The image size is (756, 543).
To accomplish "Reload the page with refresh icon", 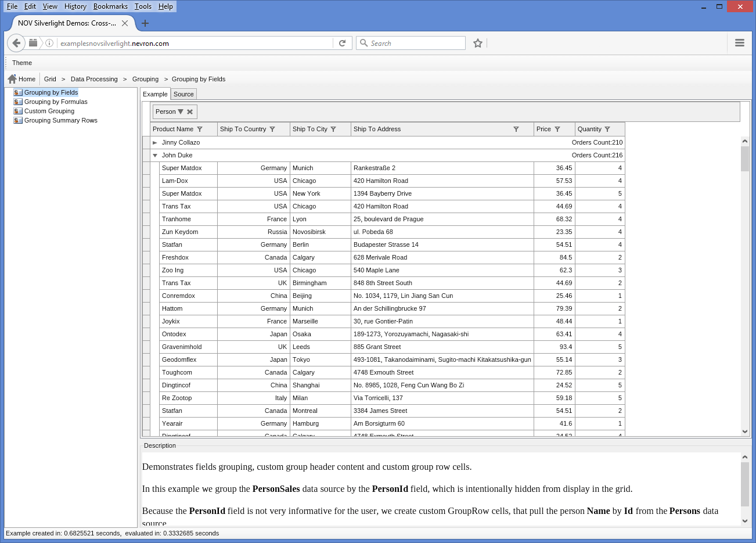I will [x=343, y=43].
